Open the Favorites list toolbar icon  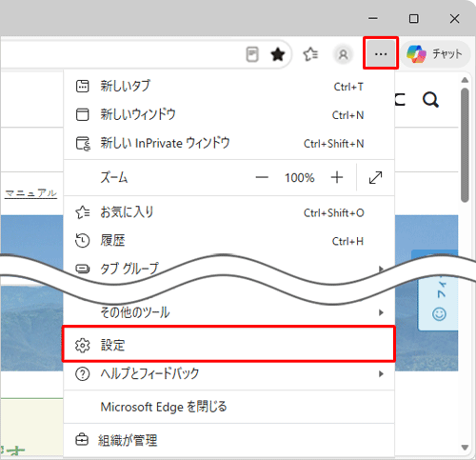(310, 54)
